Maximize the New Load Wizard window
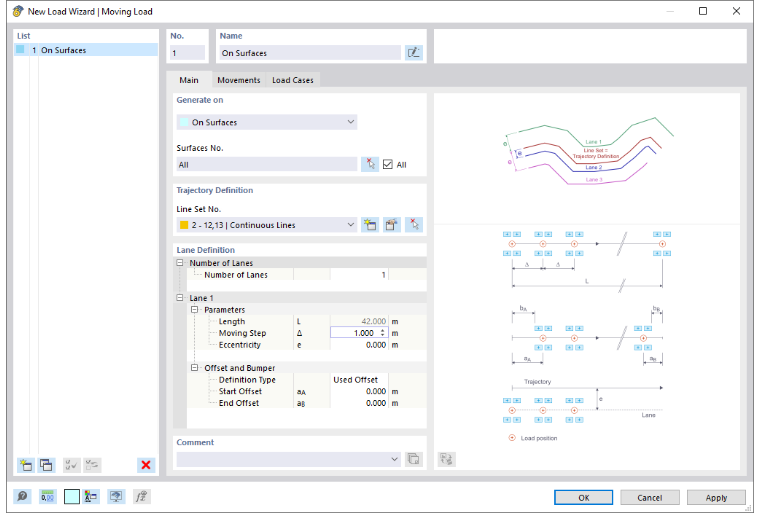The height and width of the screenshot is (513, 760). pyautogui.click(x=703, y=11)
